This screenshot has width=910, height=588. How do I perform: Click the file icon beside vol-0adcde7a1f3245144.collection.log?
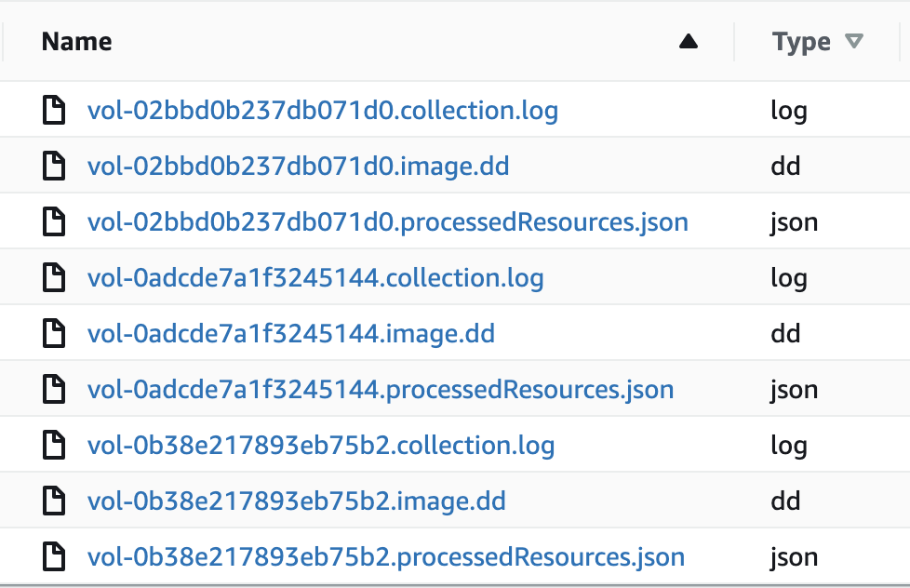(x=54, y=277)
